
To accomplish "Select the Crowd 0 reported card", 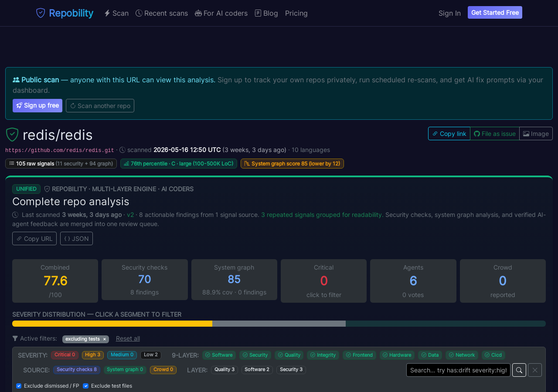I will click(x=503, y=281).
